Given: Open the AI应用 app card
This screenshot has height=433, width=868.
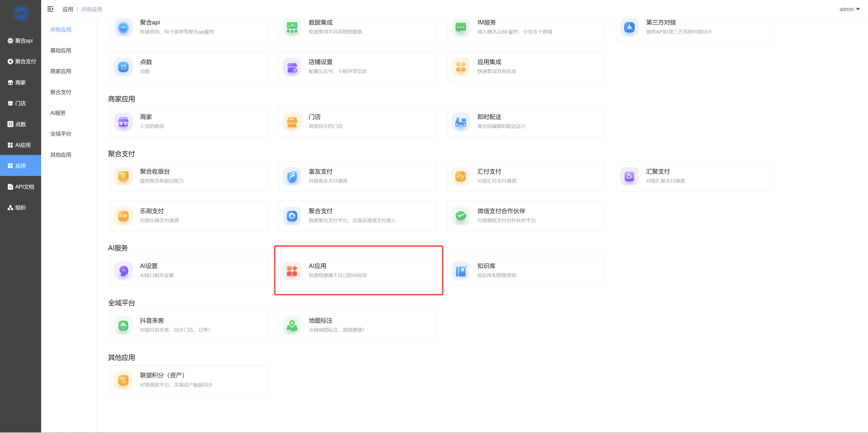Looking at the screenshot, I should click(x=357, y=270).
